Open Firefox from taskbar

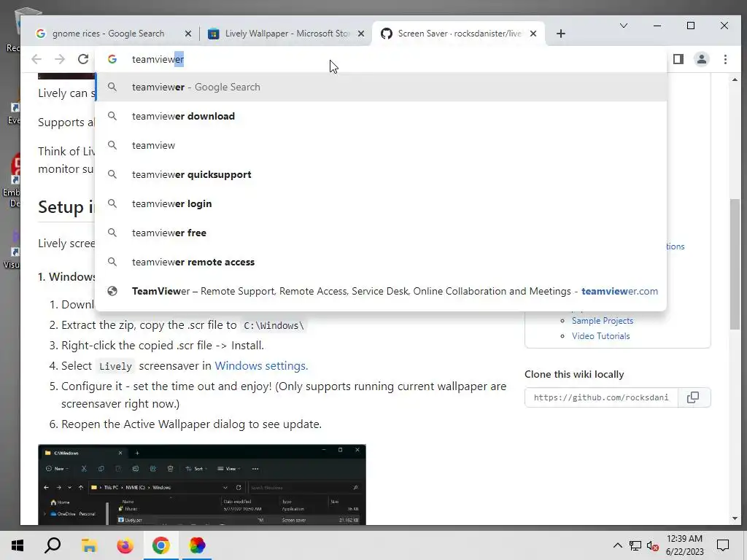(x=125, y=545)
